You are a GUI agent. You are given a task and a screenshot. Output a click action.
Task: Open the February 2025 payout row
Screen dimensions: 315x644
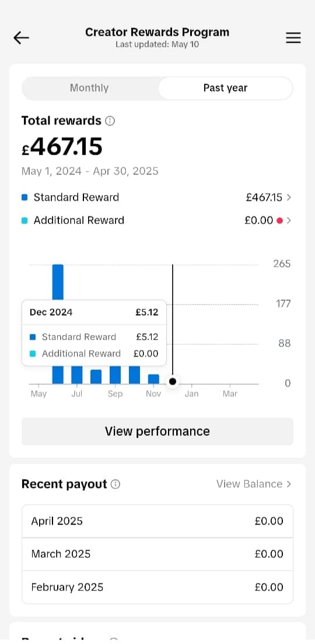coord(157,587)
